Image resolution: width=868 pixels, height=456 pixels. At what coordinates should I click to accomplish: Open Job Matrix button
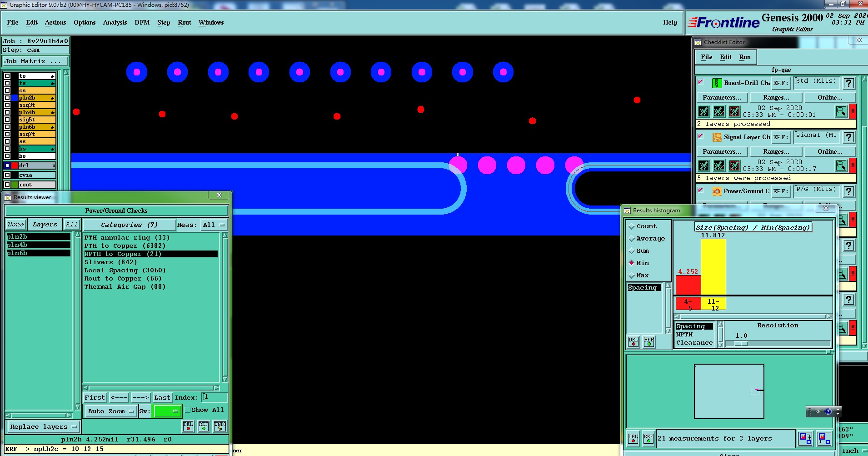pyautogui.click(x=36, y=61)
